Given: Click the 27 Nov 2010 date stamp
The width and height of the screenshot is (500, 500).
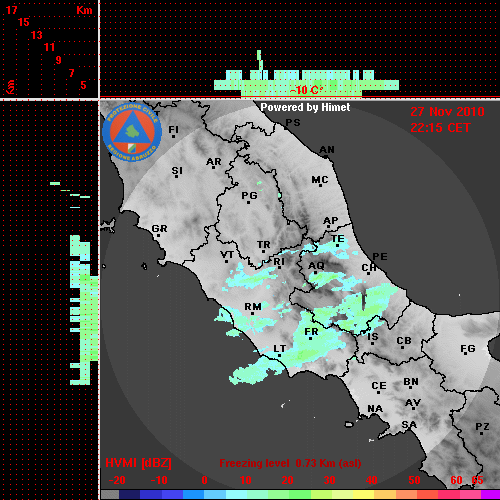Looking at the screenshot, I should tap(447, 112).
